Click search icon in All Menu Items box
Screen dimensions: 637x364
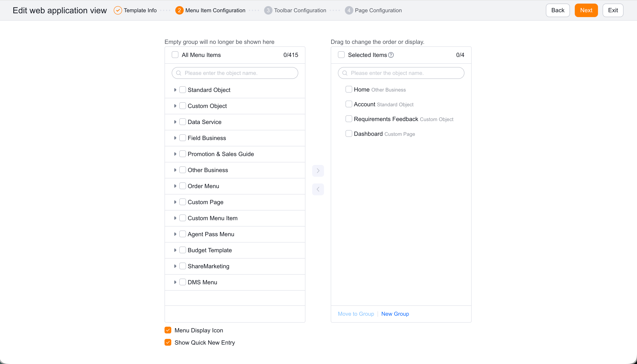[x=178, y=73]
